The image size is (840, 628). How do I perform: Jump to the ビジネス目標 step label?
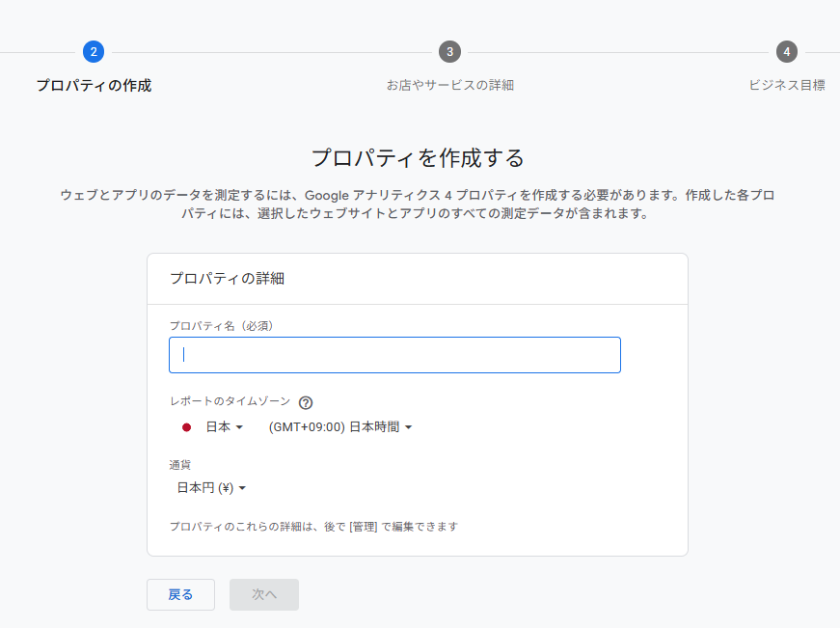[x=786, y=85]
